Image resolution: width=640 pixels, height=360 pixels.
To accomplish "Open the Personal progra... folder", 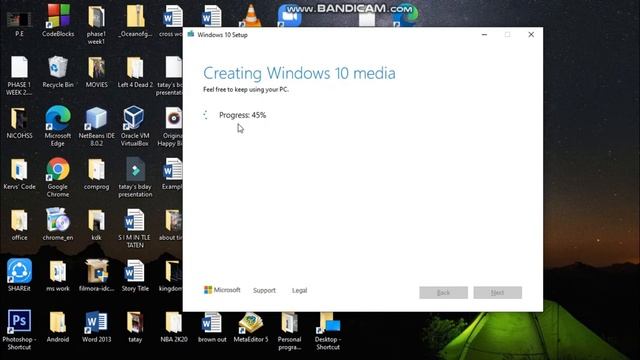I will point(289,331).
